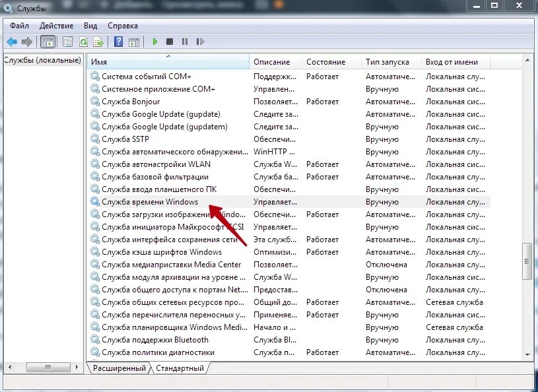
Task: Open the Properties toolbar icon
Action: coord(67,42)
